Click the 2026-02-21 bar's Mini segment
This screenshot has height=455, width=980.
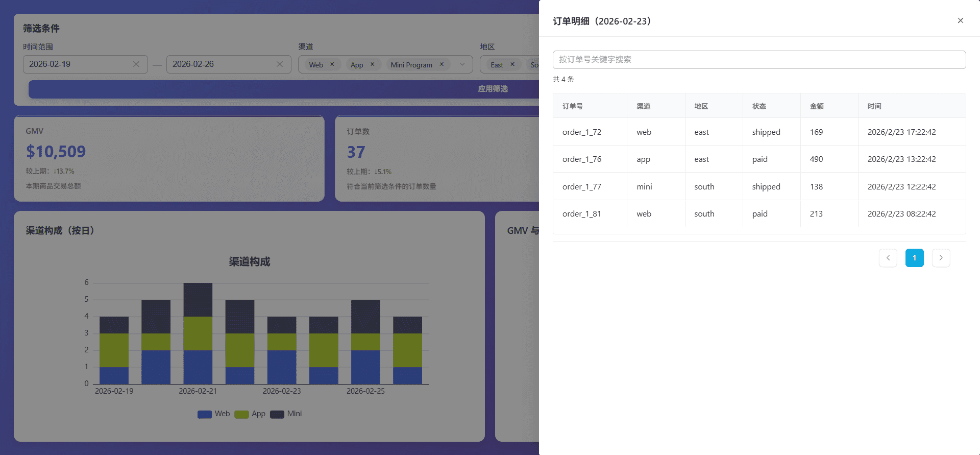pyautogui.click(x=198, y=300)
